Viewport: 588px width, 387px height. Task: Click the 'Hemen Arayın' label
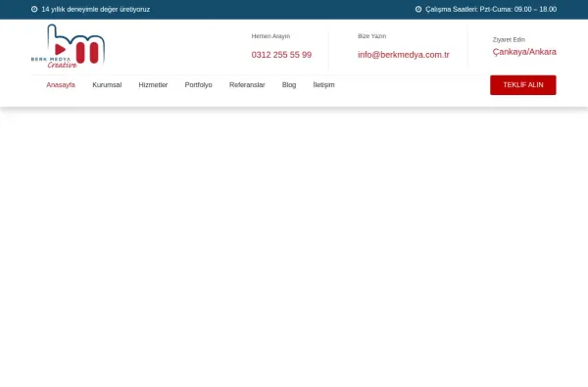270,36
